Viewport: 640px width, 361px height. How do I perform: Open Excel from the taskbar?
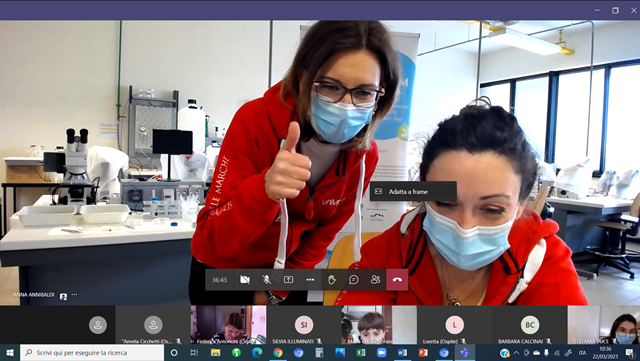pos(361,352)
